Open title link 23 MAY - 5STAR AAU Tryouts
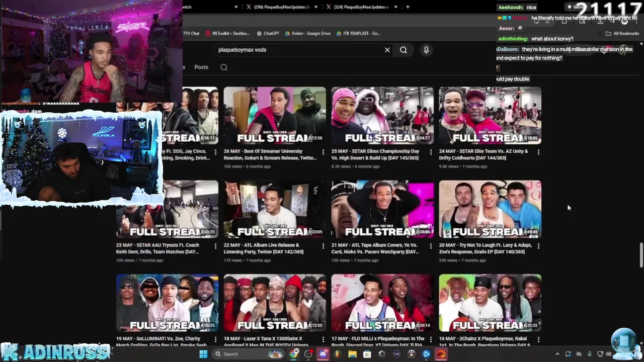The height and width of the screenshot is (362, 644). 158,248
